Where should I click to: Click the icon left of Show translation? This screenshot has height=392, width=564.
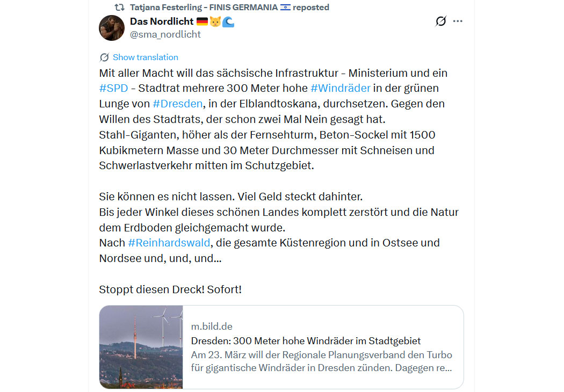(104, 57)
